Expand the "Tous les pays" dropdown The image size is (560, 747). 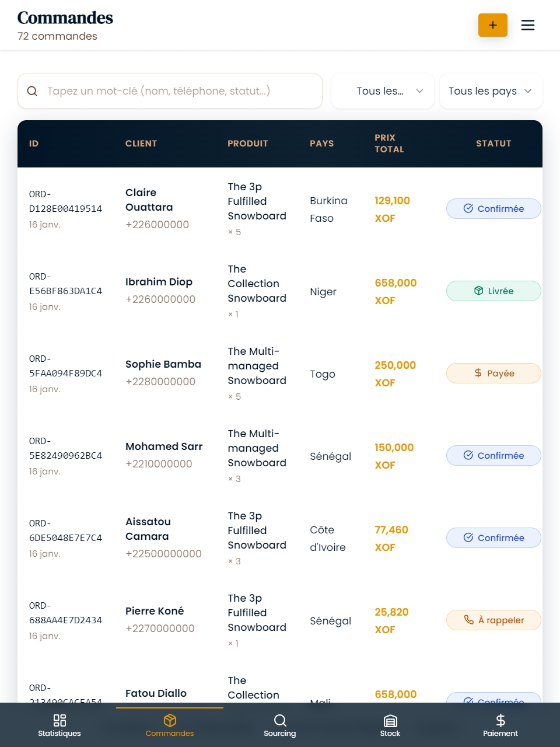point(491,91)
